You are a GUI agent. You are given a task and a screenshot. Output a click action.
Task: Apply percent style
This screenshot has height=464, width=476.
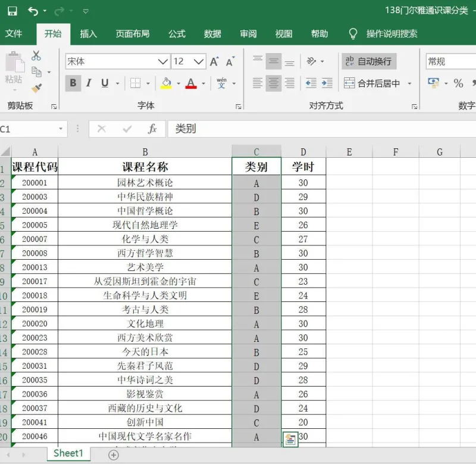[x=458, y=83]
